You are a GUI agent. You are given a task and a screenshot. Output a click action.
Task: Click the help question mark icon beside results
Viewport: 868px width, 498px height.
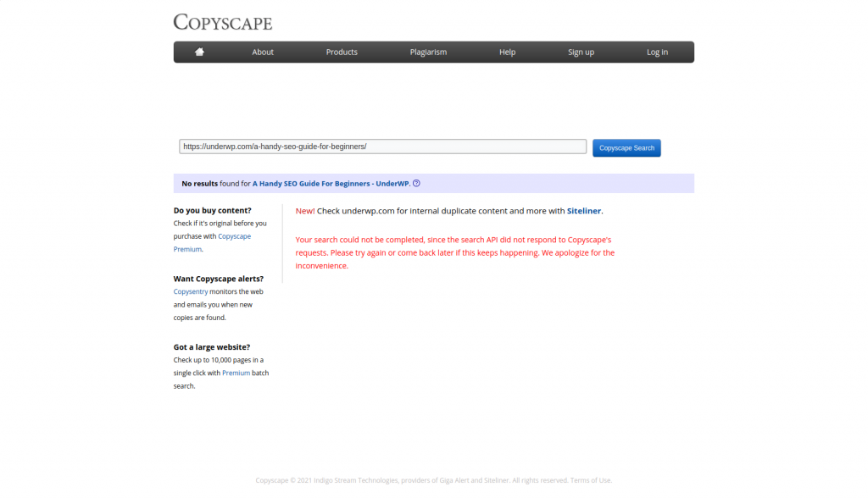[416, 184]
